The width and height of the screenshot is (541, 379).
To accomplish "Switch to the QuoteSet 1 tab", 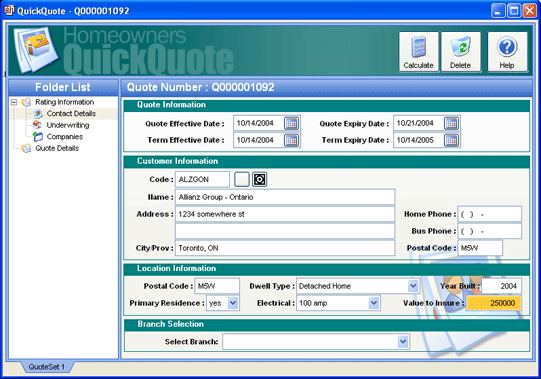I will [x=47, y=367].
